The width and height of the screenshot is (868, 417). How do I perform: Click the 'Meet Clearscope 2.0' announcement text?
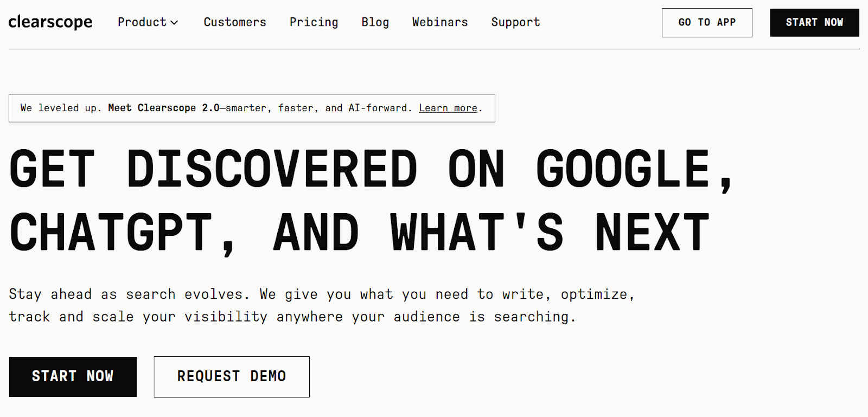(x=163, y=108)
